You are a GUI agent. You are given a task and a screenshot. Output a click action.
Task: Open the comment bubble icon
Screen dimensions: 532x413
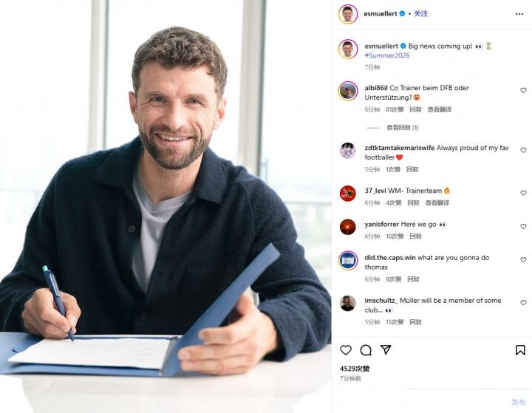pos(366,350)
